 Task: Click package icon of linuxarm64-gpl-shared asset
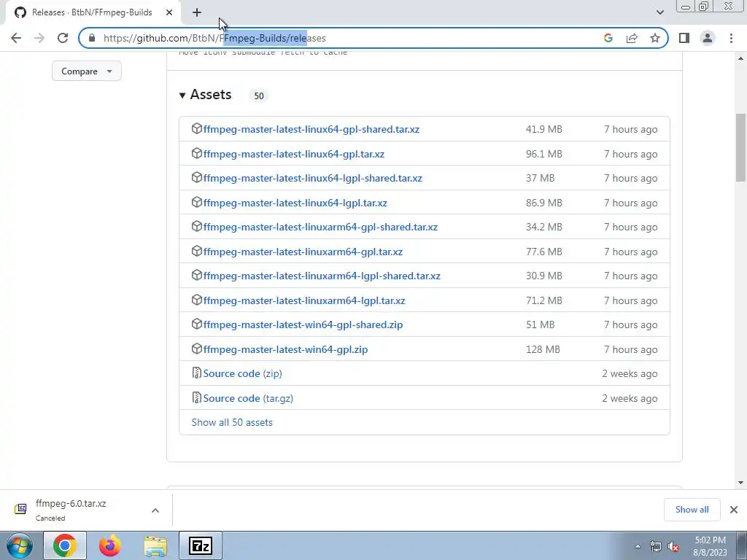pyautogui.click(x=197, y=227)
